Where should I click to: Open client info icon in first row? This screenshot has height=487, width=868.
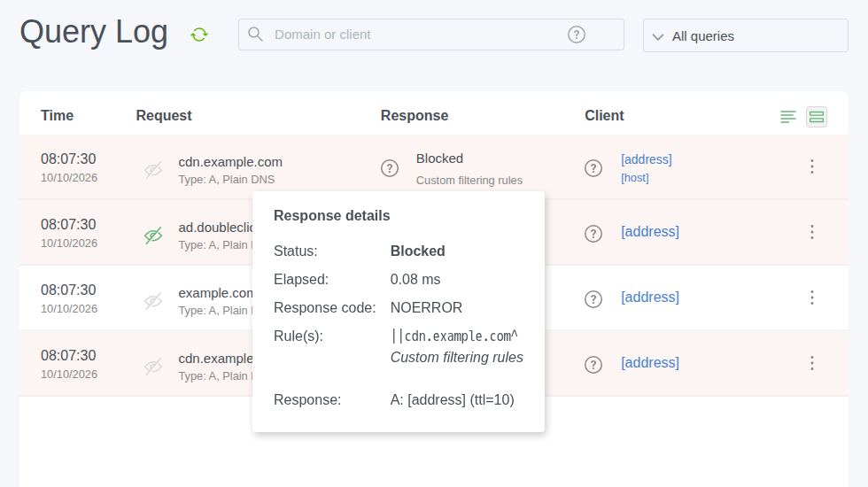(x=593, y=167)
